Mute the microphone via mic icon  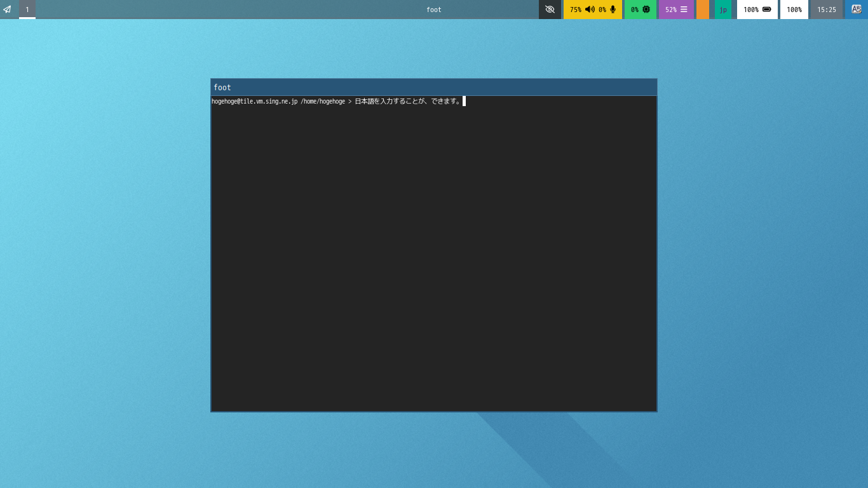613,10
